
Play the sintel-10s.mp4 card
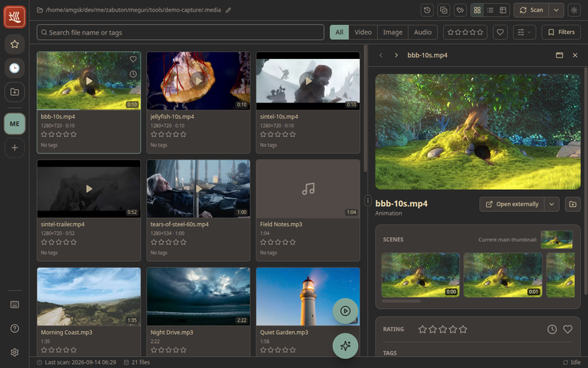pyautogui.click(x=308, y=81)
